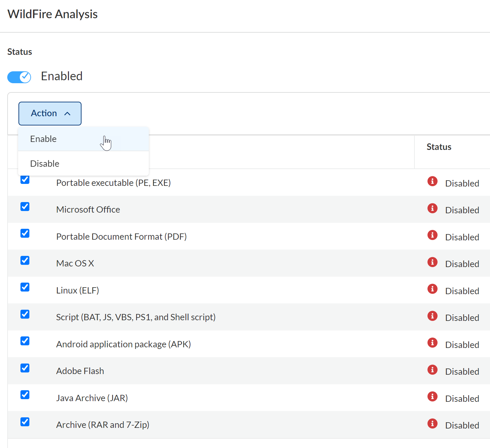Uncheck the Portable executable (PE, EXE) checkbox
Image resolution: width=490 pixels, height=448 pixels.
click(25, 180)
